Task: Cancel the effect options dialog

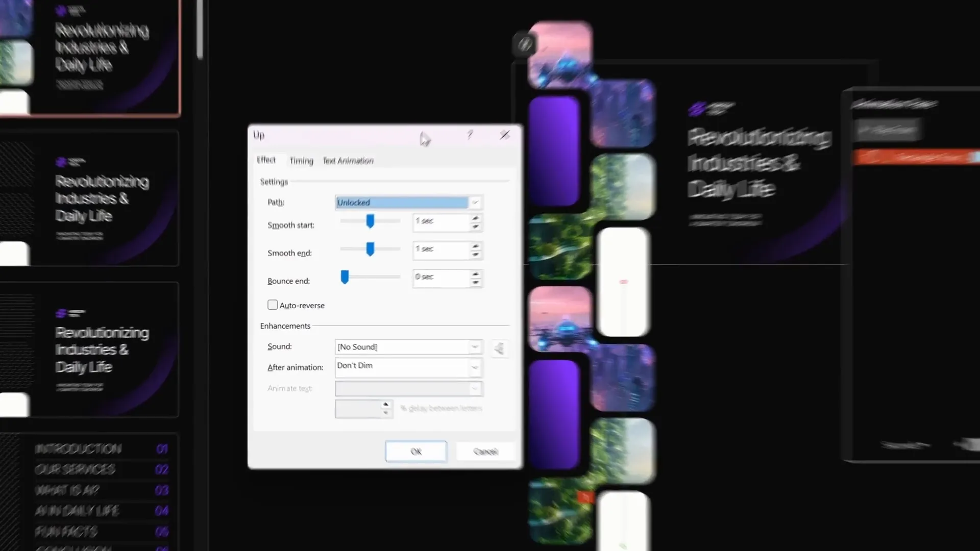Action: [x=485, y=451]
